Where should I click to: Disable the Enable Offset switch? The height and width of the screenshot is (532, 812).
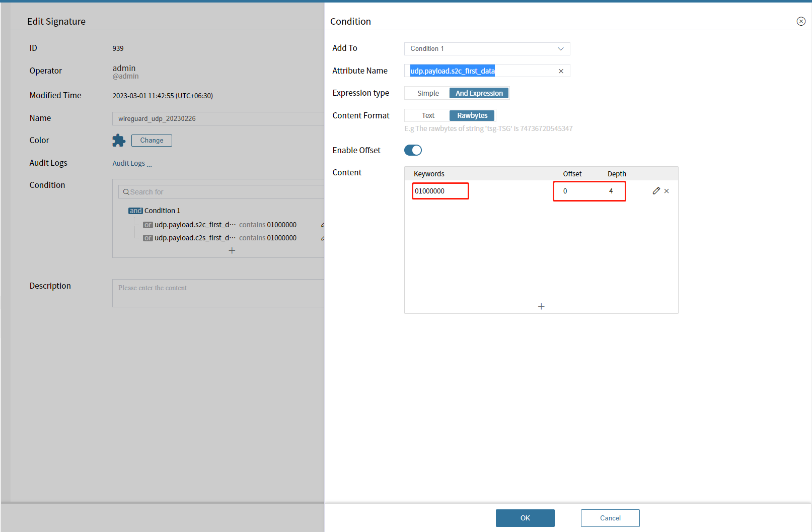click(413, 150)
